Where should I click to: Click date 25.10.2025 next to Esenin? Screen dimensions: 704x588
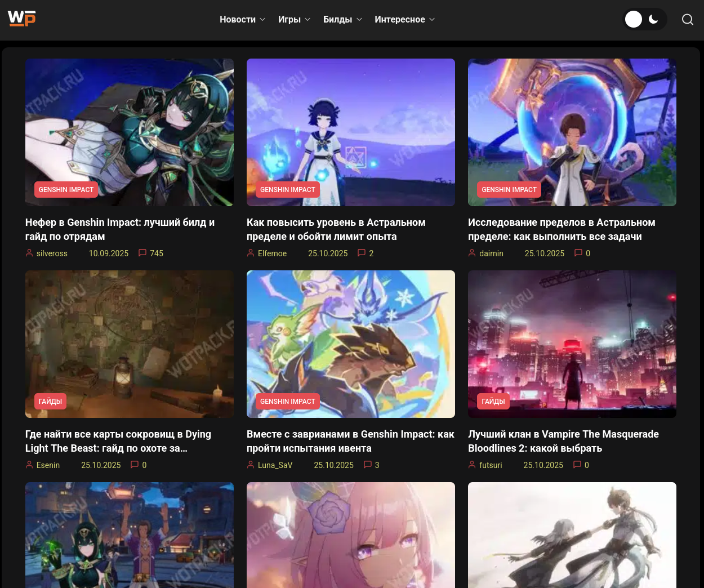click(x=101, y=465)
